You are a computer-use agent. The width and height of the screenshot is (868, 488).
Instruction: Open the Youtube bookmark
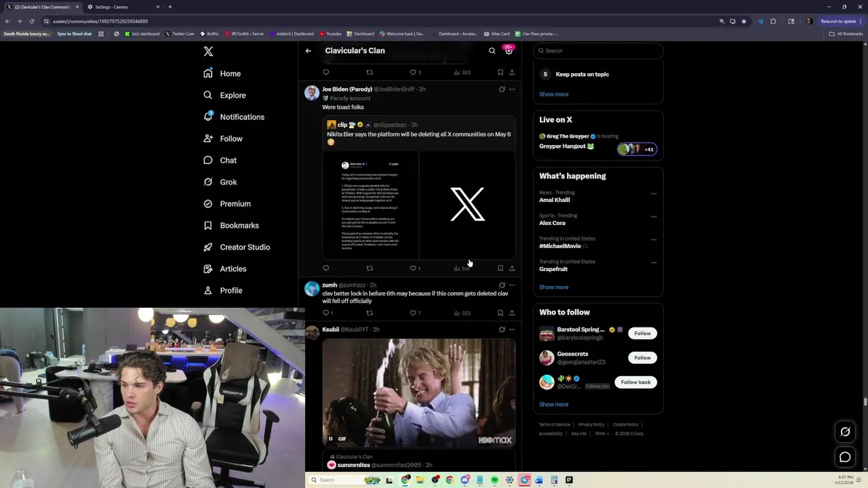(x=331, y=34)
